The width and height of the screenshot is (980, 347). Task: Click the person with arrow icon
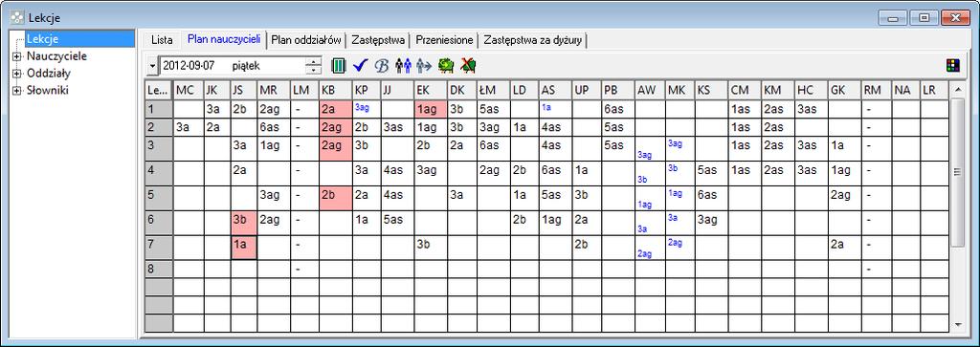[424, 65]
